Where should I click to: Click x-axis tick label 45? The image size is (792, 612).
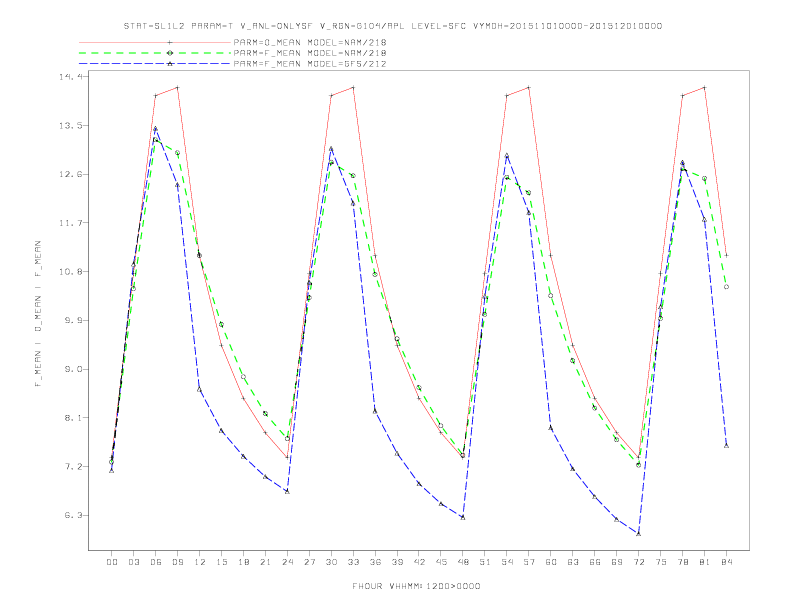pyautogui.click(x=441, y=562)
